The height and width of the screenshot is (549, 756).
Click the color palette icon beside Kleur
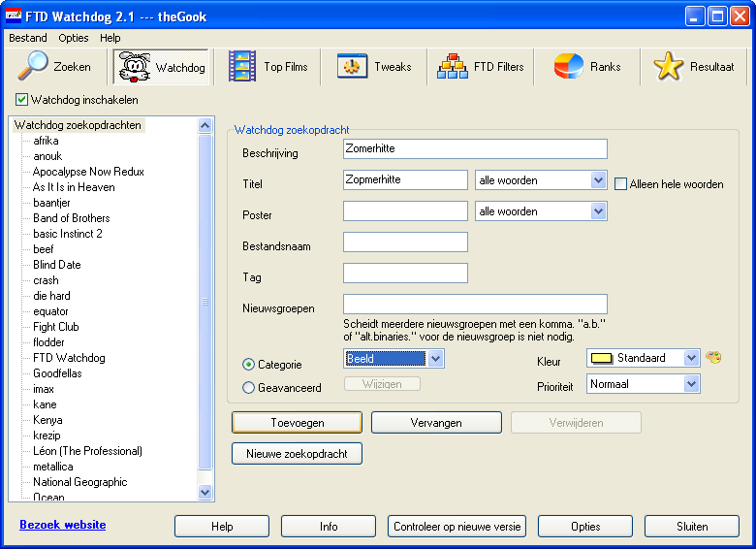(x=713, y=358)
